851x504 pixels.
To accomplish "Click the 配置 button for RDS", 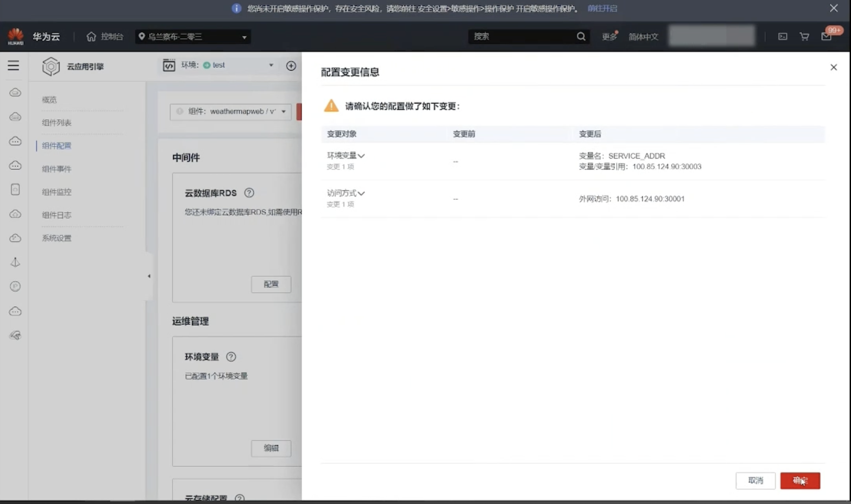I will (x=271, y=284).
